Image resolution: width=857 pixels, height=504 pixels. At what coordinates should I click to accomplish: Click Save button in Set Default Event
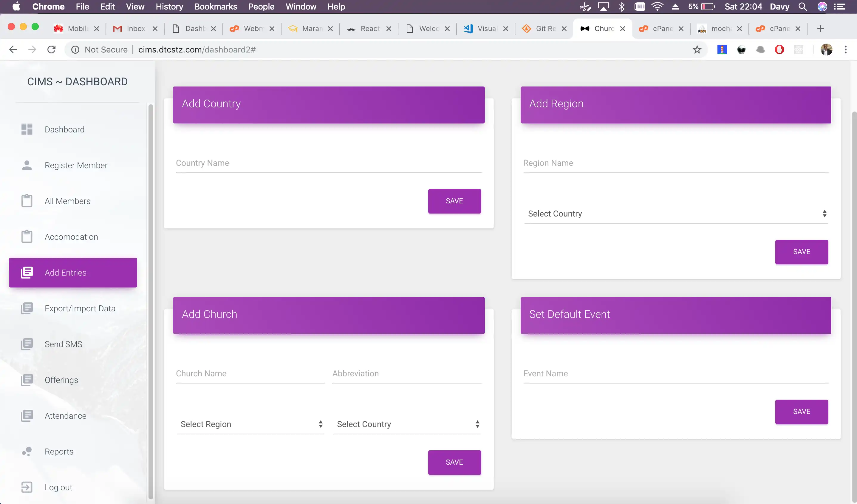click(x=802, y=412)
